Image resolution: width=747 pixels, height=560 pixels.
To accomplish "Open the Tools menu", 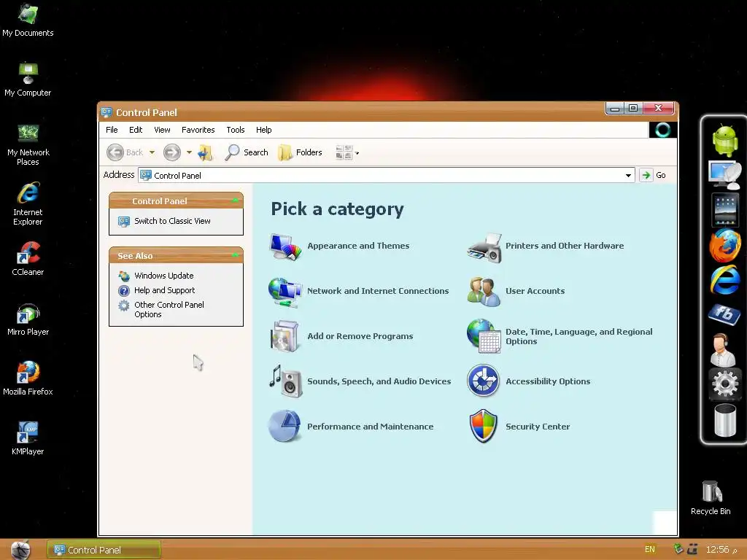I will [x=236, y=130].
